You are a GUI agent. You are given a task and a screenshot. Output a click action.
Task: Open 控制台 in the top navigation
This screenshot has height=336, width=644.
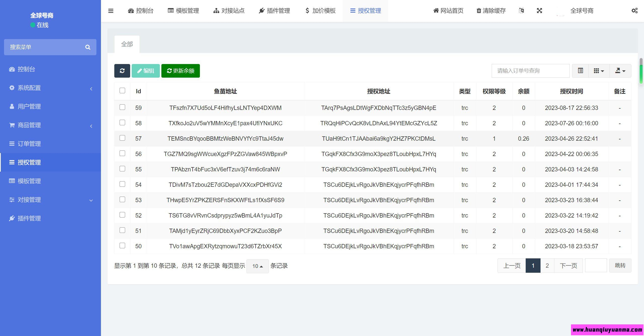[x=141, y=11]
